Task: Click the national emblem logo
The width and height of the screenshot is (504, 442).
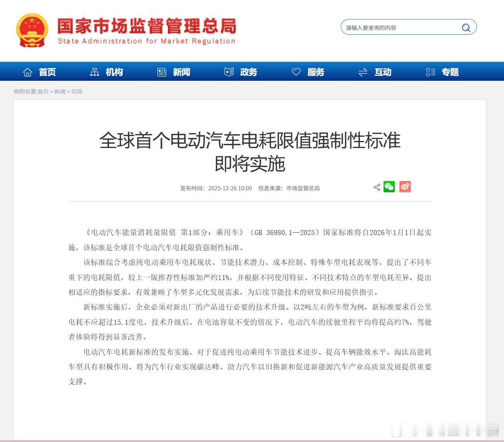Action: coord(32,31)
